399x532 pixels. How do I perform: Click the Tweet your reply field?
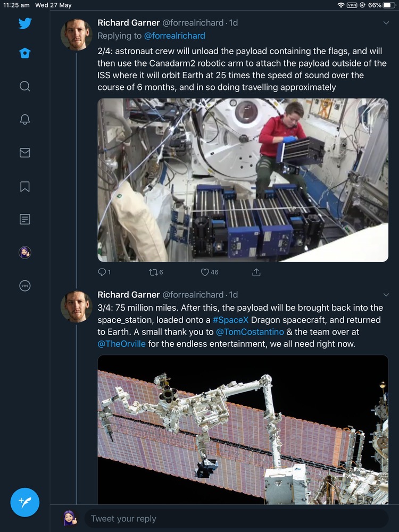tap(234, 519)
